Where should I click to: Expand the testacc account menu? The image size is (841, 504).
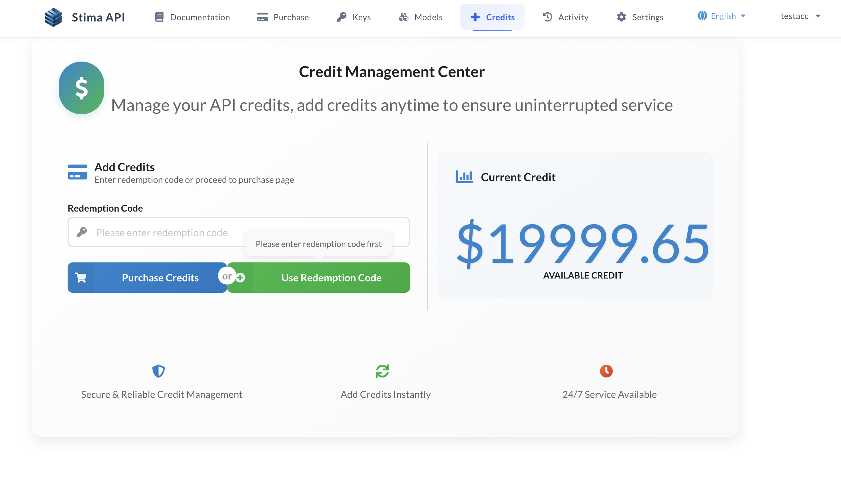pos(800,16)
